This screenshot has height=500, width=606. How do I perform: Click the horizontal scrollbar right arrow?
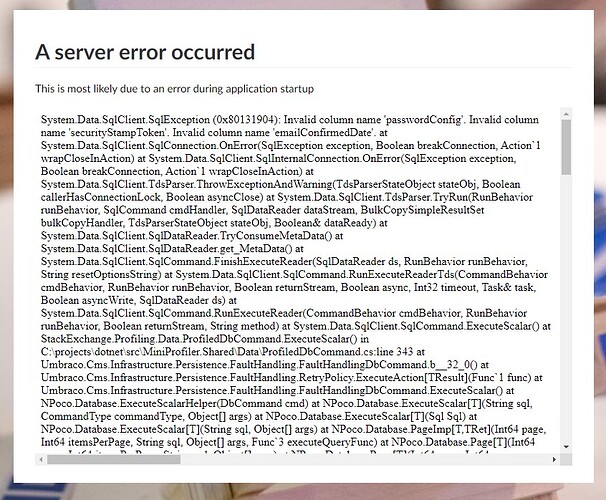coord(554,459)
